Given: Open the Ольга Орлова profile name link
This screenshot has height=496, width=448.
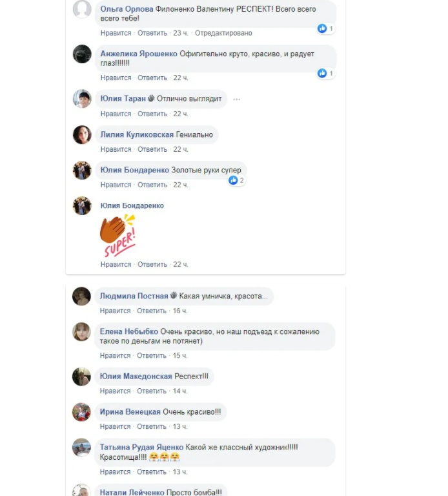Looking at the screenshot, I should 127,9.
